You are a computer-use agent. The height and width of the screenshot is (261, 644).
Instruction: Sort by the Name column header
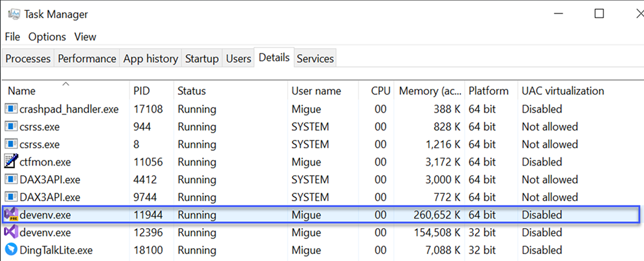pos(66,90)
